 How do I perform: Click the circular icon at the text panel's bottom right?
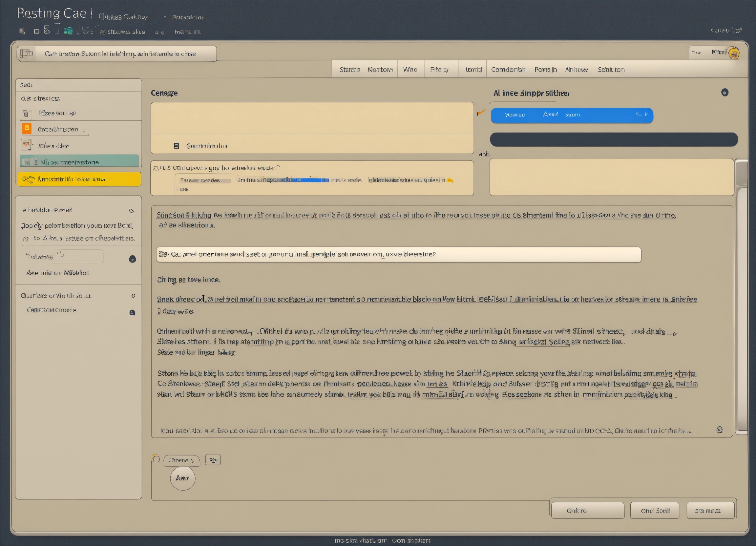point(719,430)
